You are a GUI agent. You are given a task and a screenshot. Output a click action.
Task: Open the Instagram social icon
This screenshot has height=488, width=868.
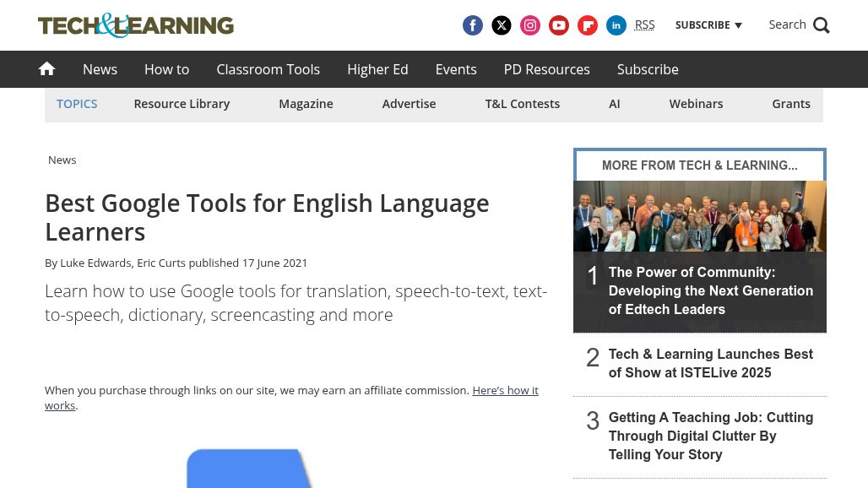pyautogui.click(x=530, y=25)
